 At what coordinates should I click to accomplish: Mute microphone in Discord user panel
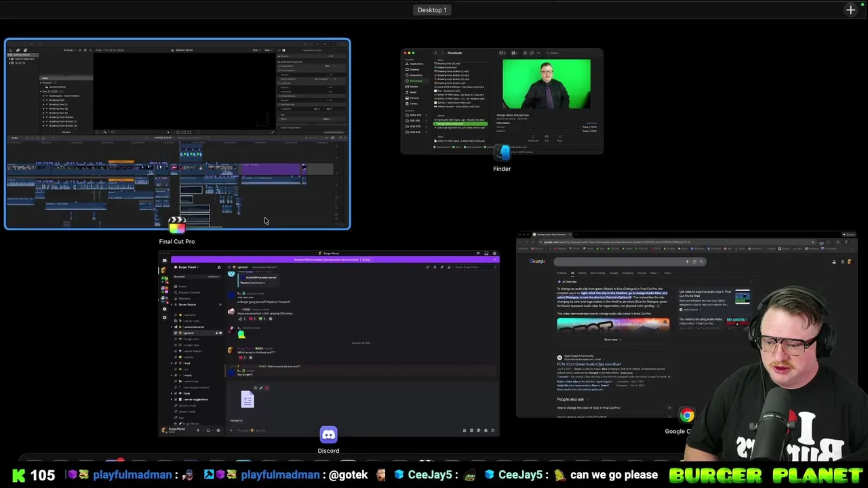[x=198, y=430]
